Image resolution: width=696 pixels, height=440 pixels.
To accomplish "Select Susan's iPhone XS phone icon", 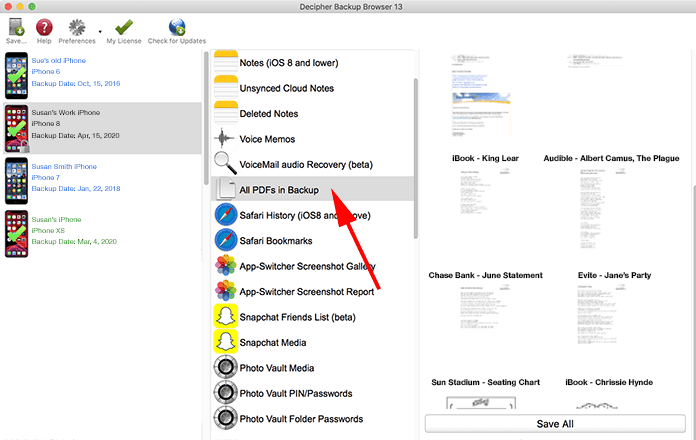I will click(16, 234).
